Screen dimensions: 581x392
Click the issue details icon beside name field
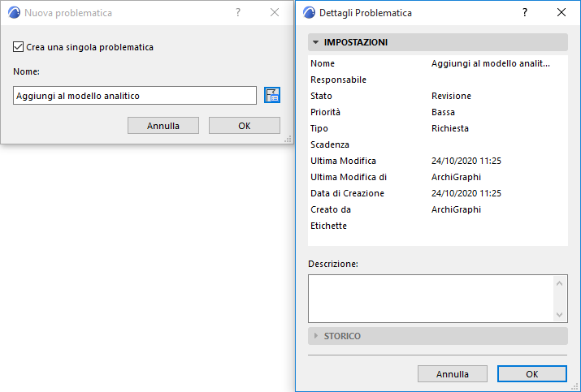[272, 96]
